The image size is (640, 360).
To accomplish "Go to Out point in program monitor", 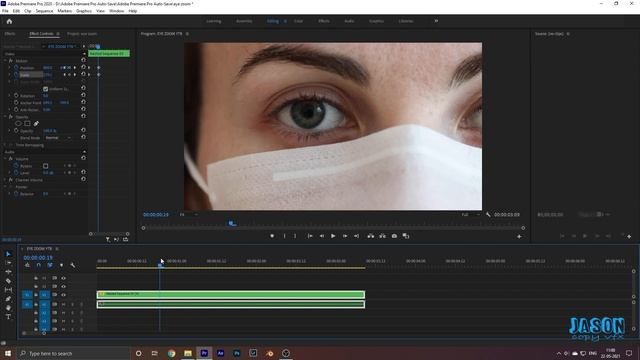I will tap(356, 236).
